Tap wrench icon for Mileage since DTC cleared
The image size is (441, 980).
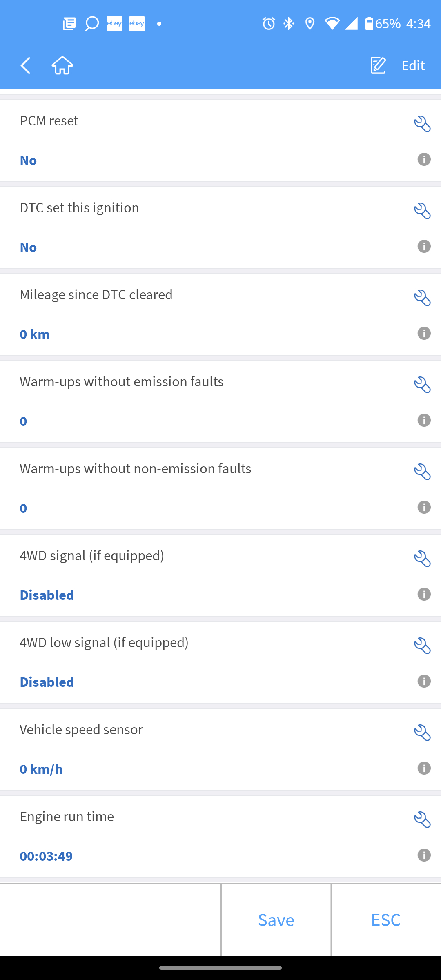click(x=422, y=298)
